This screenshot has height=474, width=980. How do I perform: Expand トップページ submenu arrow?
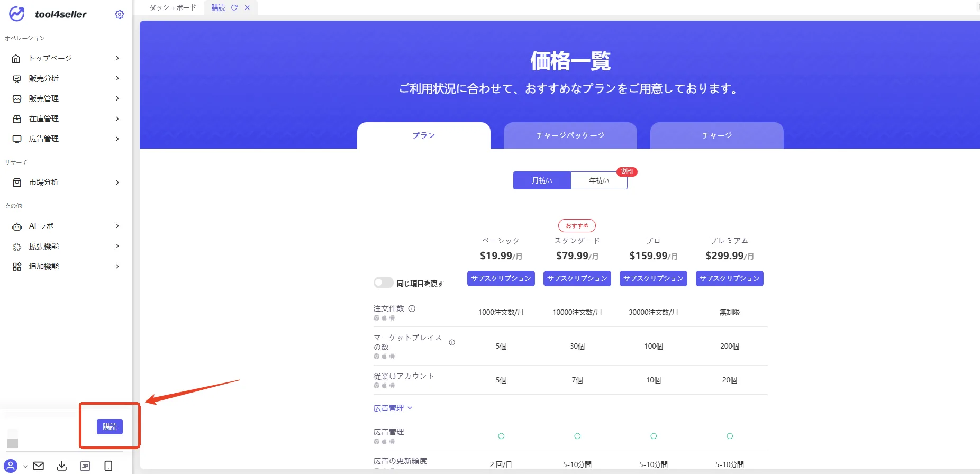pyautogui.click(x=117, y=58)
